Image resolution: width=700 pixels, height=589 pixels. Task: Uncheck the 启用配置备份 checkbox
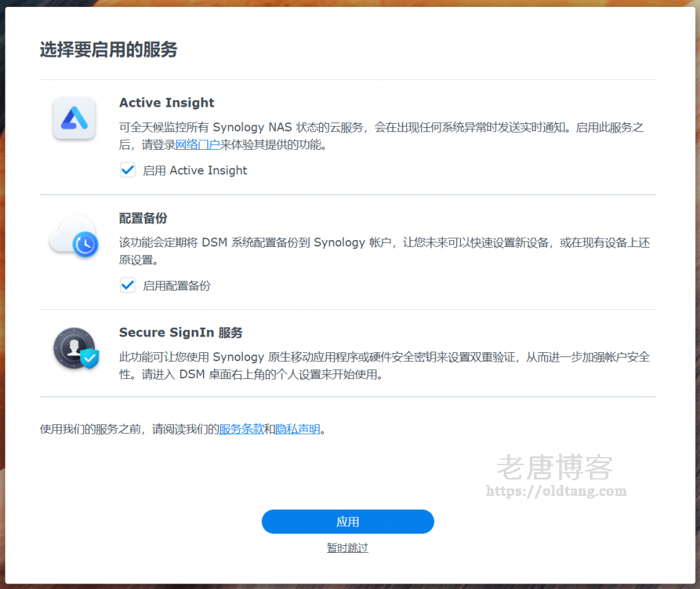click(x=127, y=285)
